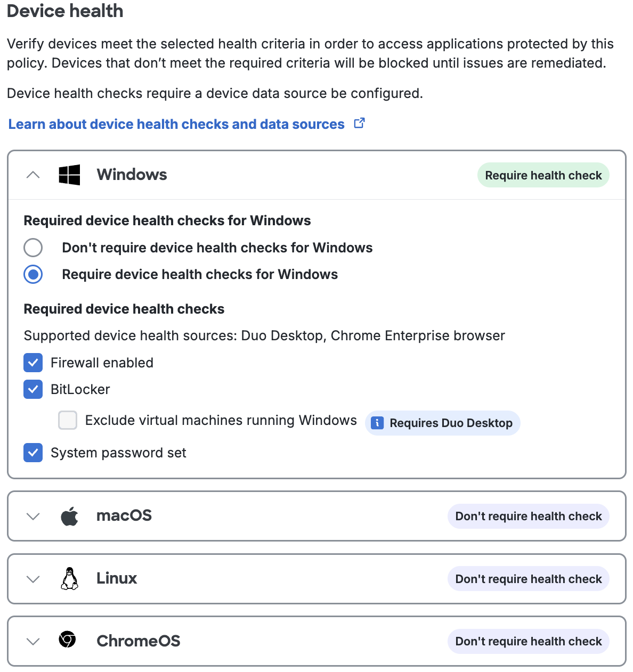Expand the macOS section
Image resolution: width=633 pixels, height=672 pixels.
tap(33, 516)
